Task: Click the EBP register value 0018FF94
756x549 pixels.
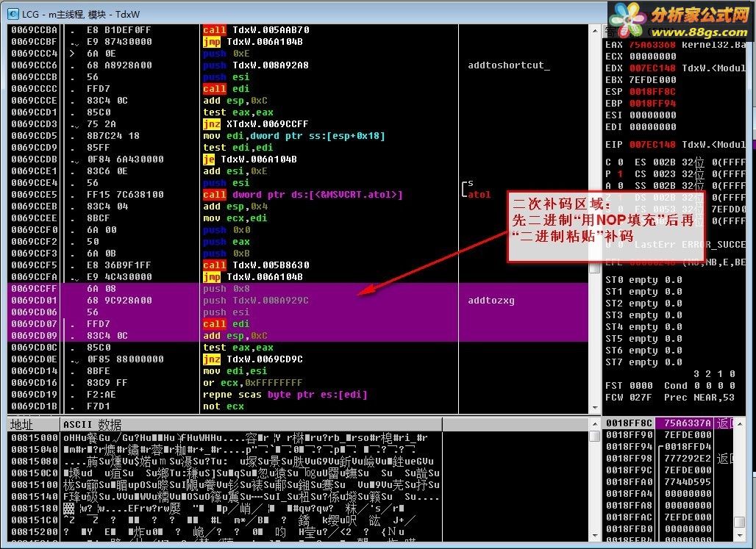Action: [x=652, y=103]
